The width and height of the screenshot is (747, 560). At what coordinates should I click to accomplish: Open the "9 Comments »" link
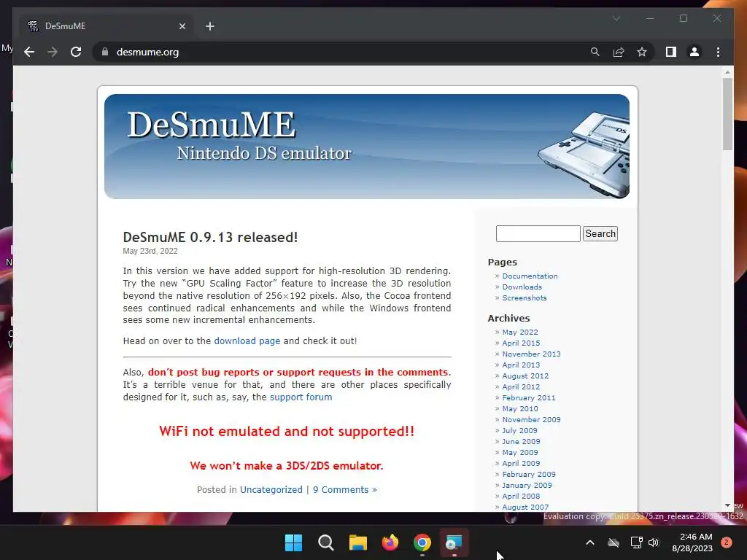[344, 489]
